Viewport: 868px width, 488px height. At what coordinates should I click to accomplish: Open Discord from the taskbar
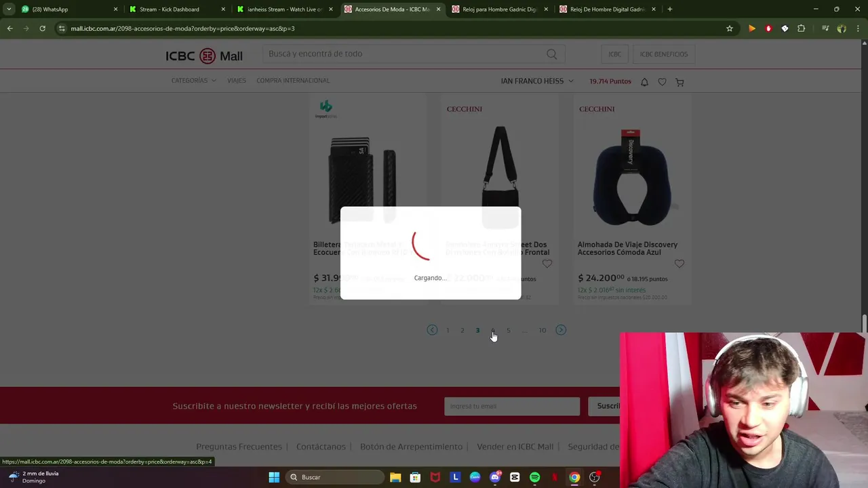(x=495, y=477)
